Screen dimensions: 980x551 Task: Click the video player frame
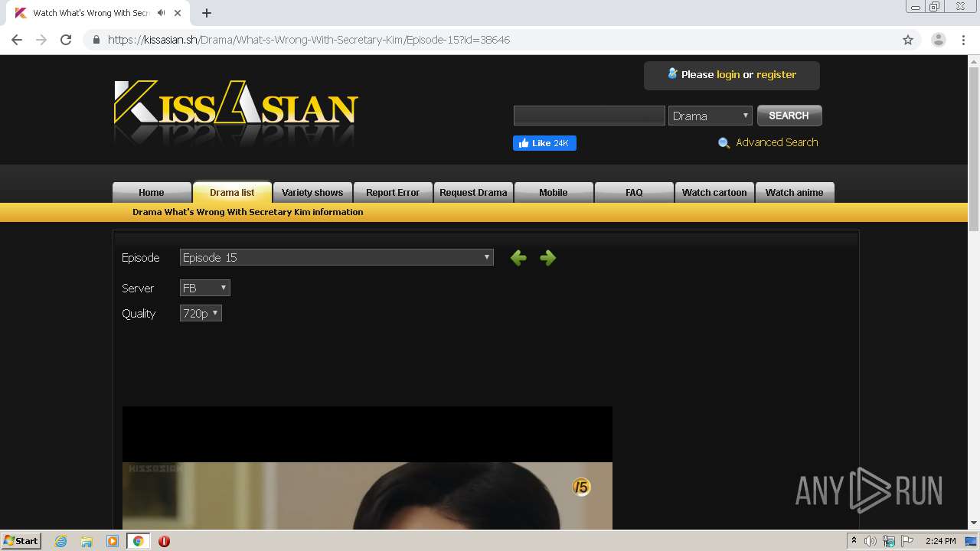click(367, 468)
